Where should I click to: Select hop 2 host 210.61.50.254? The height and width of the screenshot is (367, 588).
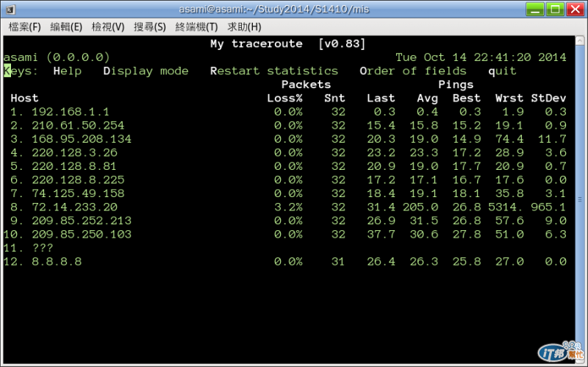coord(78,125)
